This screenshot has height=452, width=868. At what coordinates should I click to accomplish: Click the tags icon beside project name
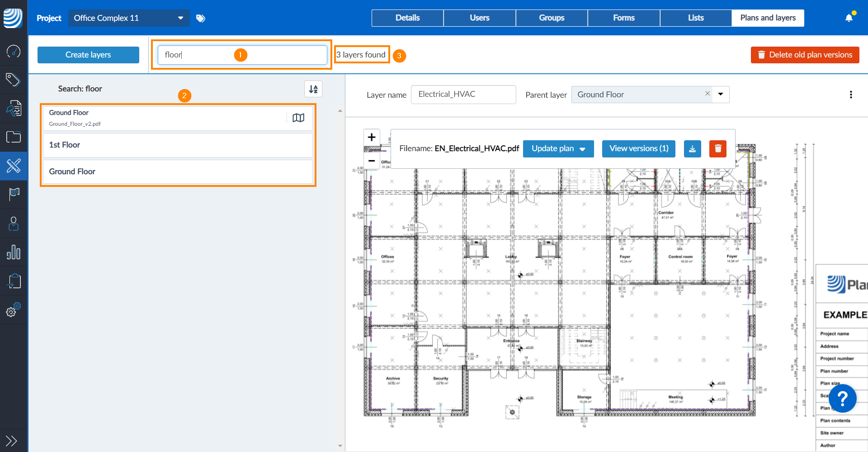201,18
